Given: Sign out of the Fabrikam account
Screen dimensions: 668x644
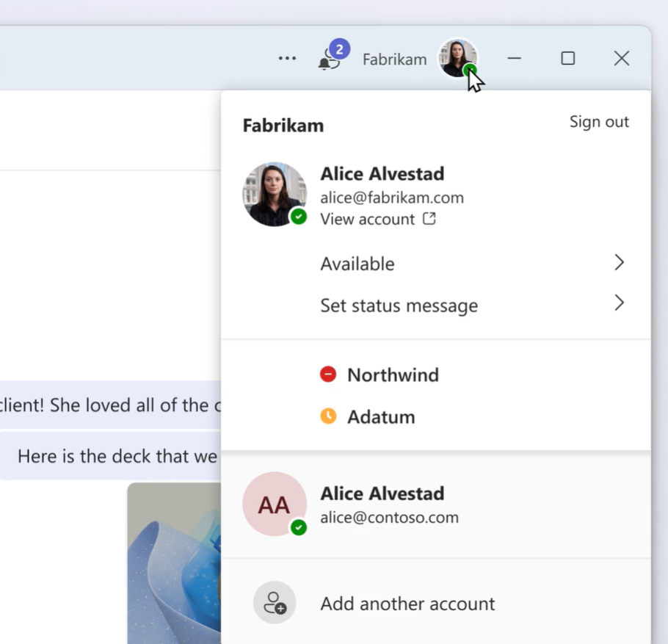Looking at the screenshot, I should 598,122.
